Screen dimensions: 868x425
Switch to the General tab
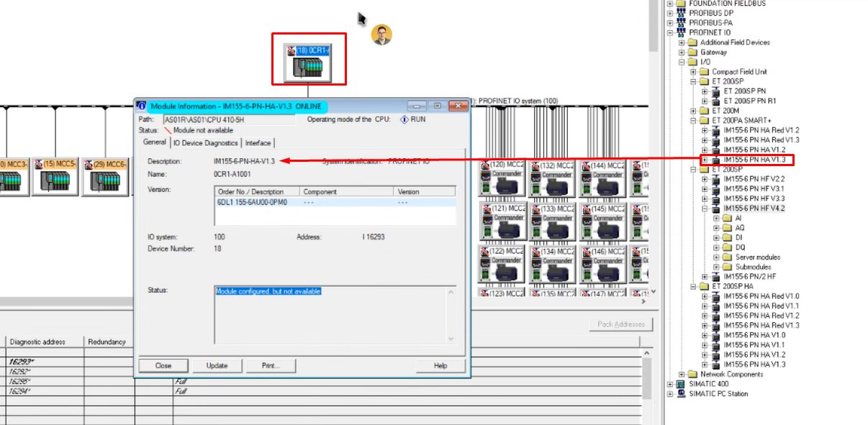154,143
